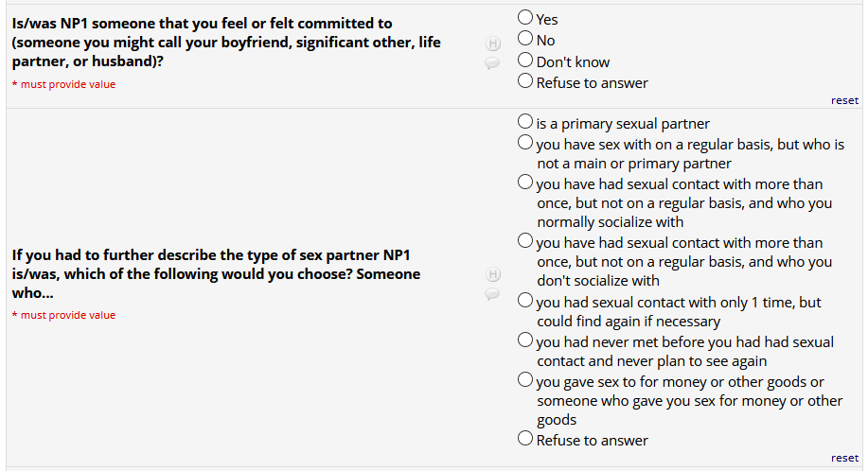
Task: Choose "sexual contact with only 1 time" option
Action: click(x=525, y=302)
